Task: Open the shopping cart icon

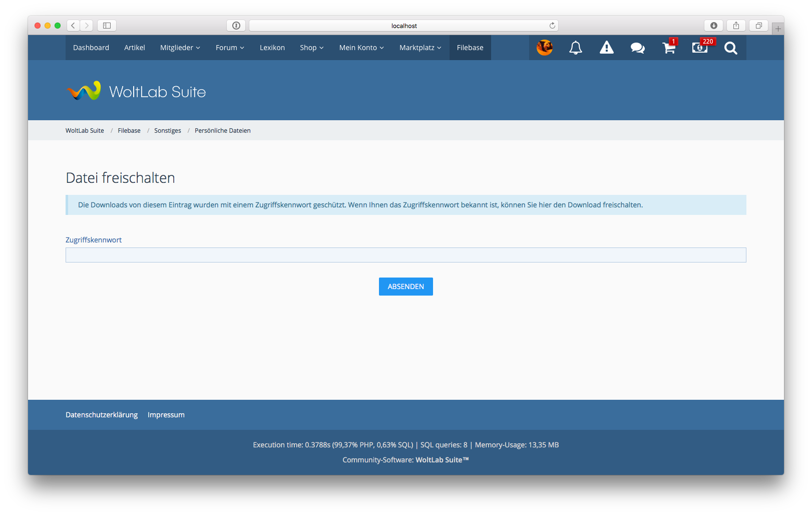Action: (x=668, y=48)
